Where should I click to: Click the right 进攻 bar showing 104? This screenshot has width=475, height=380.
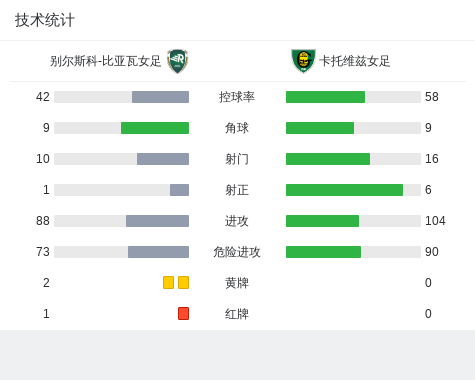coord(353,221)
